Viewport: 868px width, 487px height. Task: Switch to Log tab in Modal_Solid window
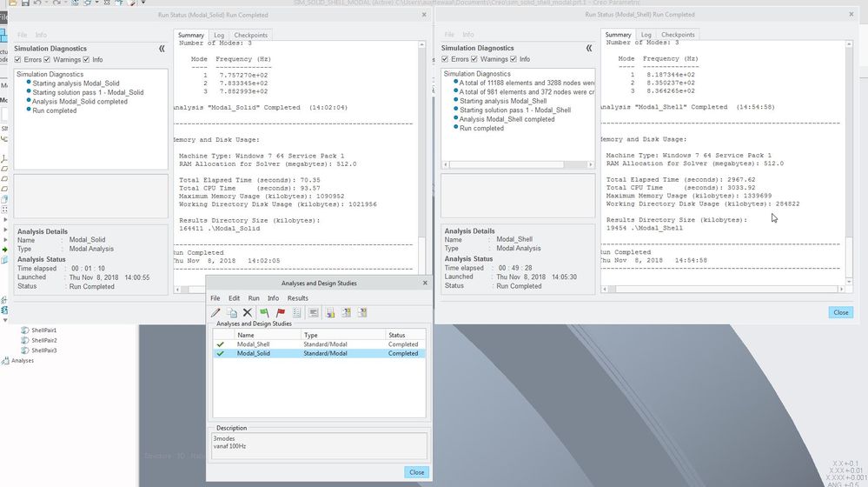[x=219, y=35]
